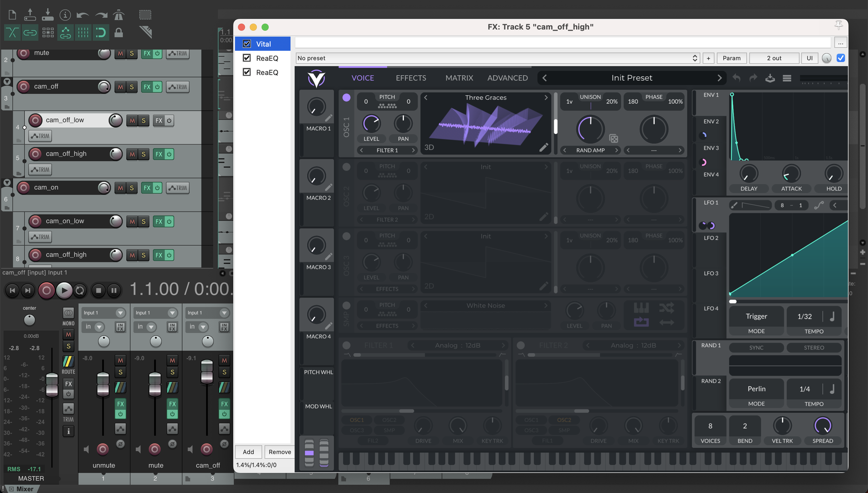Viewport: 868px width, 493px height.
Task: Go to the next wavetable after Three Graces
Action: pyautogui.click(x=546, y=98)
